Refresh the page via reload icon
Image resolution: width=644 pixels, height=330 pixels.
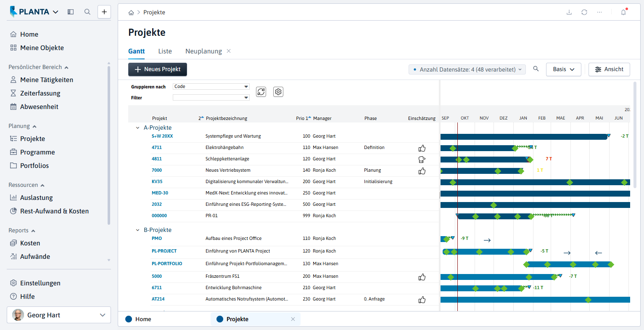584,12
